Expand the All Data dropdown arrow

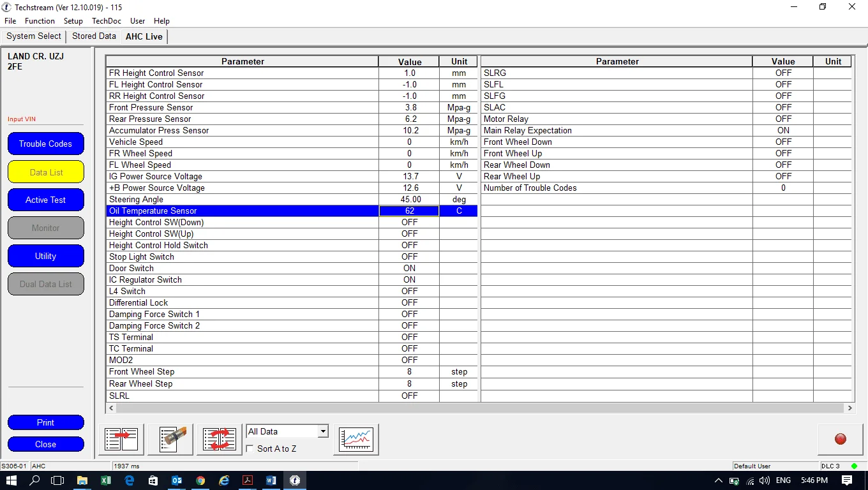(x=323, y=432)
